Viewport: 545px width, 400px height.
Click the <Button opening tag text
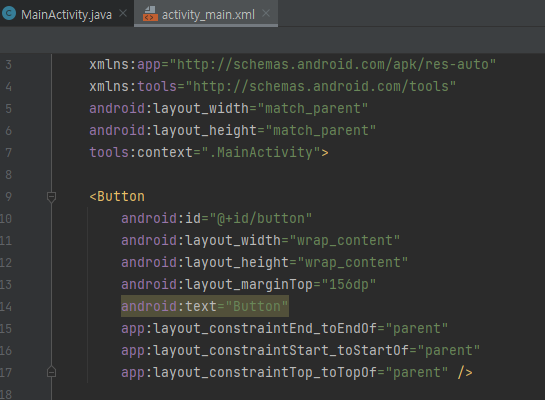click(117, 196)
